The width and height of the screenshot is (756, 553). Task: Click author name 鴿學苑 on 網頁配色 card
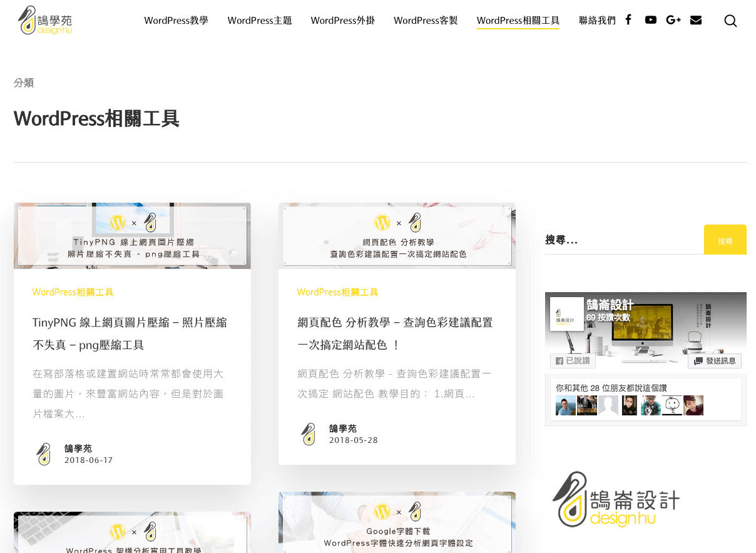tap(343, 429)
